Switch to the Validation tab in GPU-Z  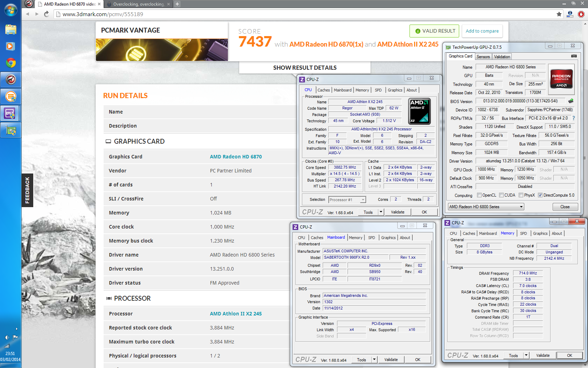pyautogui.click(x=502, y=57)
